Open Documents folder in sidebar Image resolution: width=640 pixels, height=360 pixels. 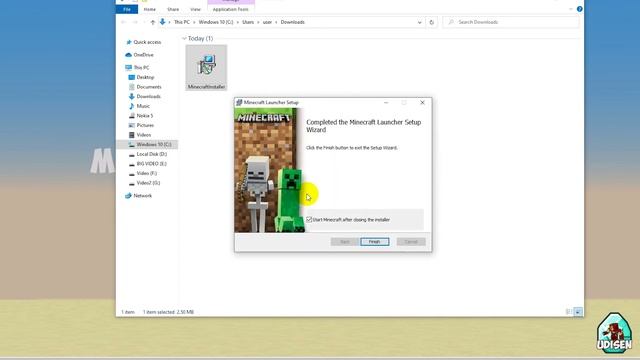(149, 87)
